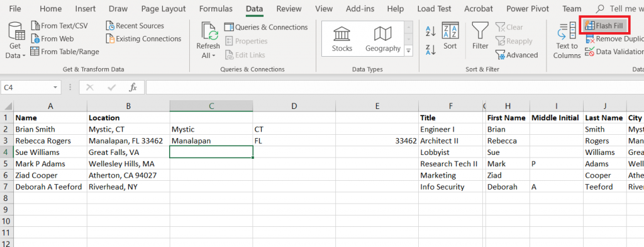Click the cell containing Mystic in column C
644x247 pixels.
(x=211, y=129)
